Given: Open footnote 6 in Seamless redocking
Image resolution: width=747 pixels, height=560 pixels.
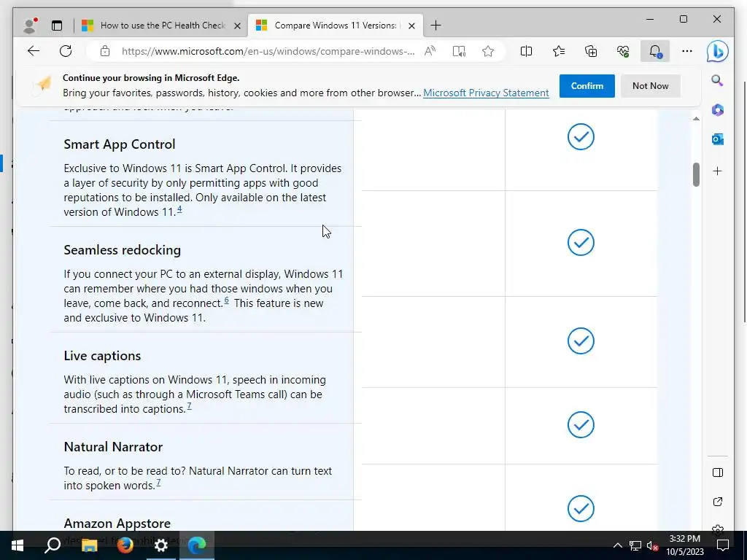Looking at the screenshot, I should pos(227,300).
